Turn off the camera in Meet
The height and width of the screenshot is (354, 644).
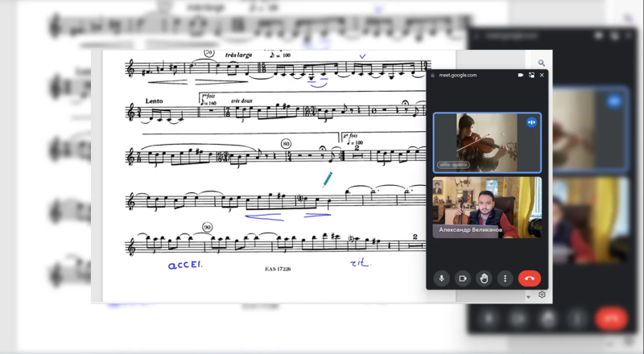tap(462, 278)
